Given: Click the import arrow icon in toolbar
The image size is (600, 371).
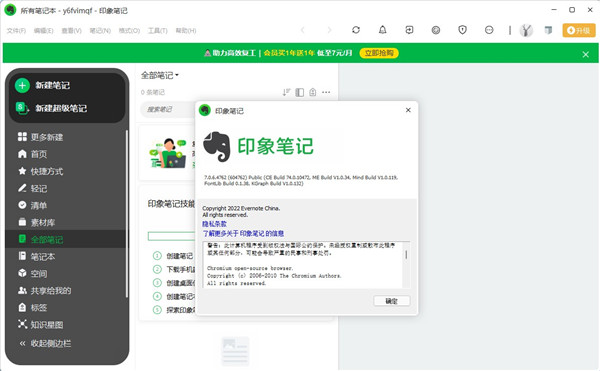Looking at the screenshot, I should (x=409, y=30).
